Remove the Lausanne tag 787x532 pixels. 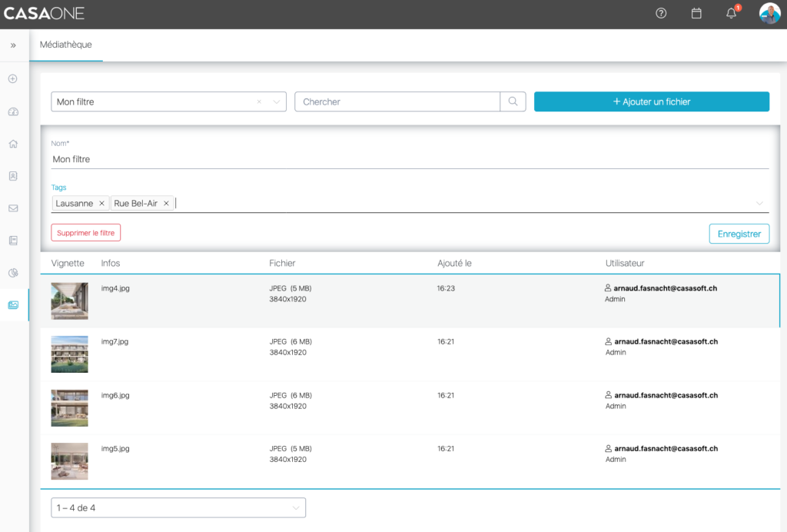pyautogui.click(x=101, y=204)
